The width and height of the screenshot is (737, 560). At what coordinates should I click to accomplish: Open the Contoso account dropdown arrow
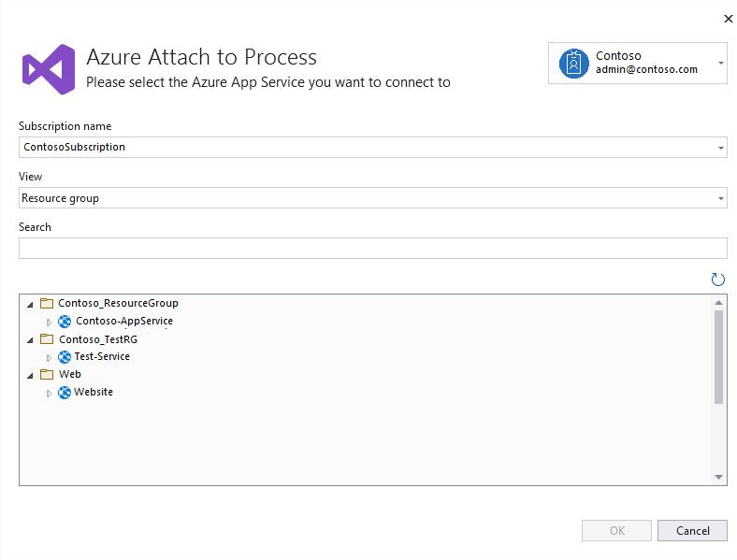click(720, 63)
